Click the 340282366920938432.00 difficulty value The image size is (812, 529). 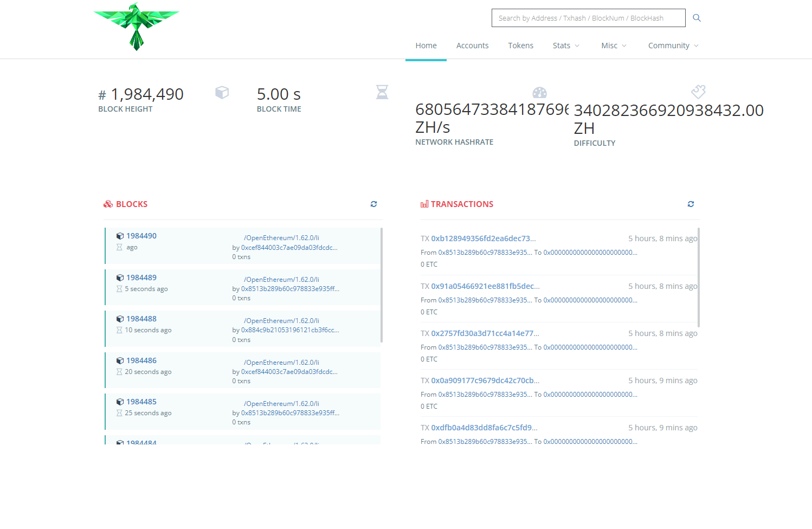[x=669, y=111]
